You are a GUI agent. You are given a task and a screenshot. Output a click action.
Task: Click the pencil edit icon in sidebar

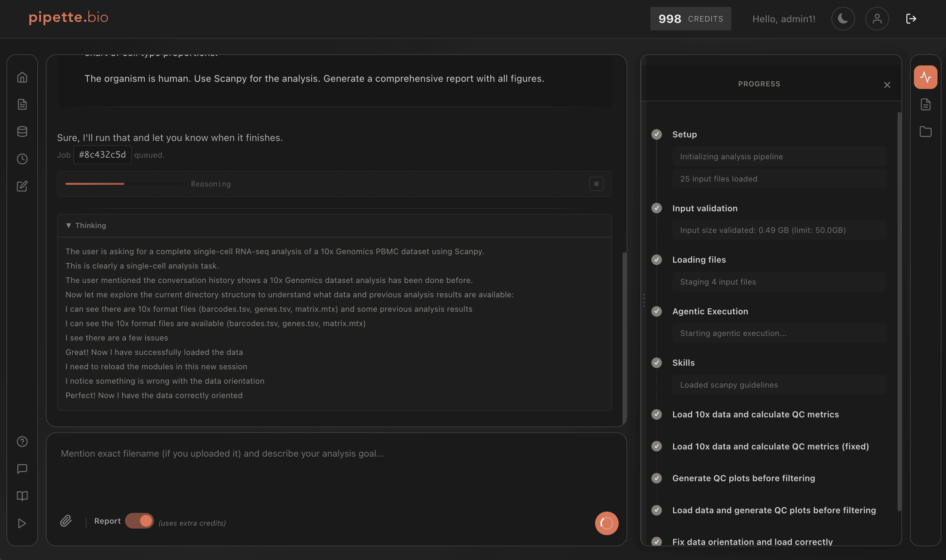(x=22, y=186)
